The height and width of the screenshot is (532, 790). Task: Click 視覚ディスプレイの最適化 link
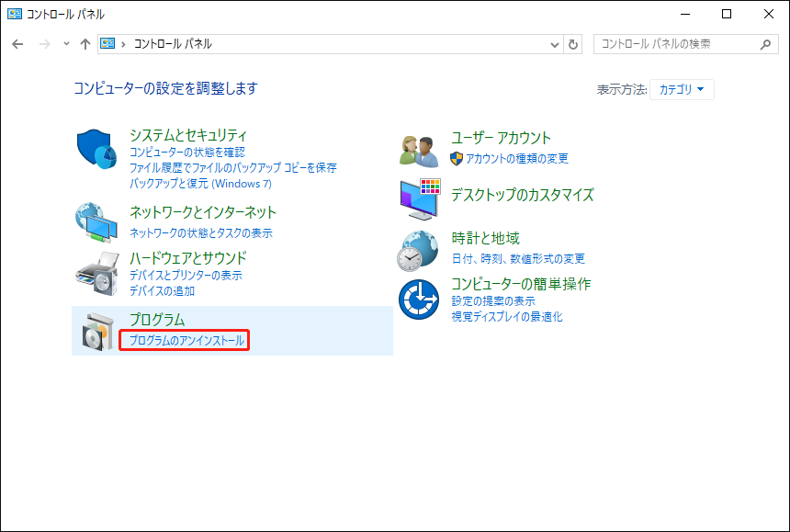tap(507, 317)
